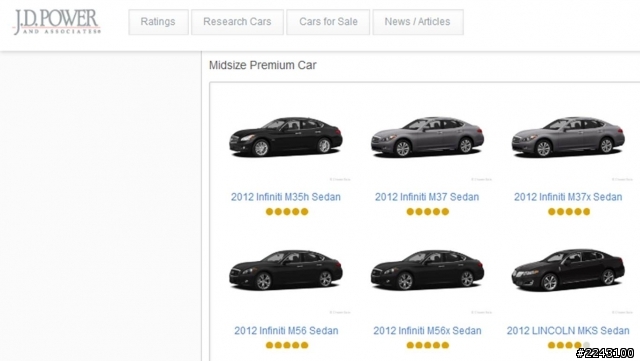The image size is (640, 361).
Task: Open the 2012 Infiniti M35h Sedan link
Action: coord(286,197)
